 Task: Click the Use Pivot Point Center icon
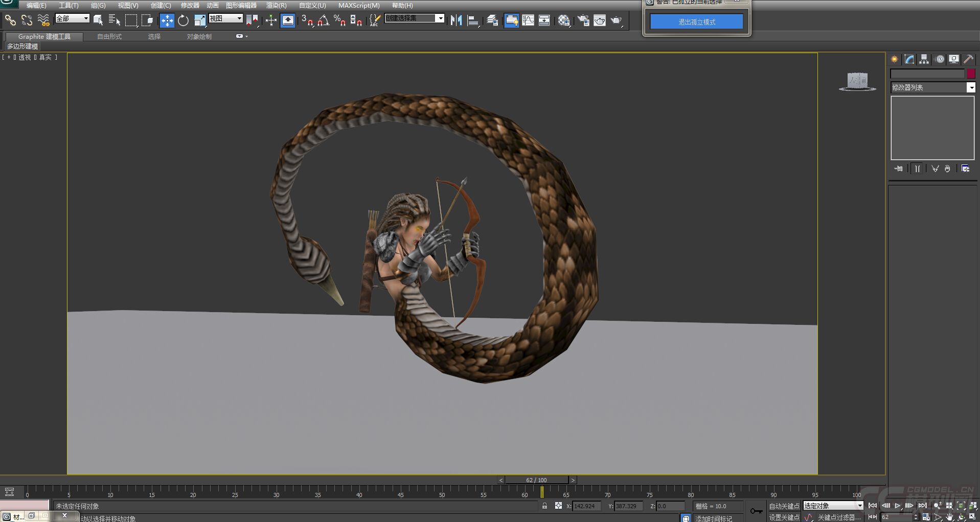click(252, 20)
